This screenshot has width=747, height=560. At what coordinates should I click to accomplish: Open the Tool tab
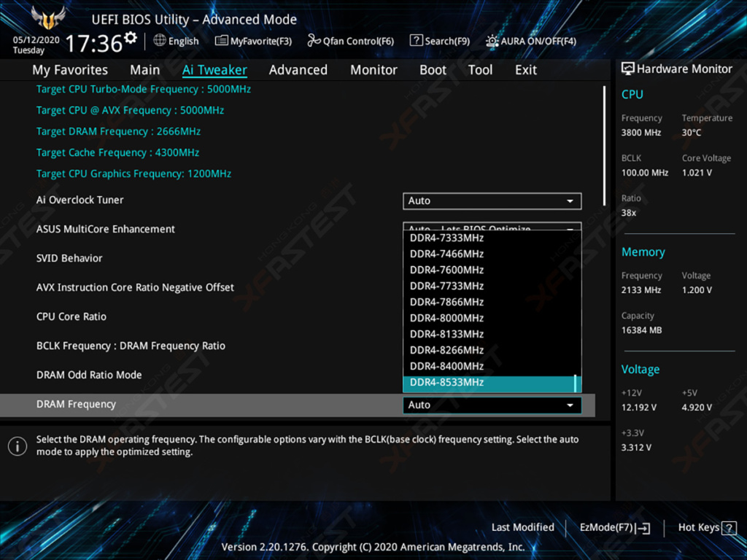[480, 70]
